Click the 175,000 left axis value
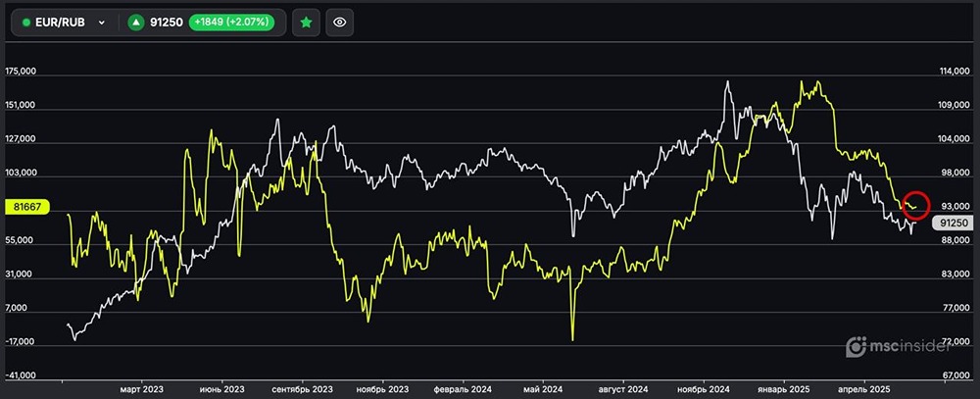The height and width of the screenshot is (399, 980). 21,72
